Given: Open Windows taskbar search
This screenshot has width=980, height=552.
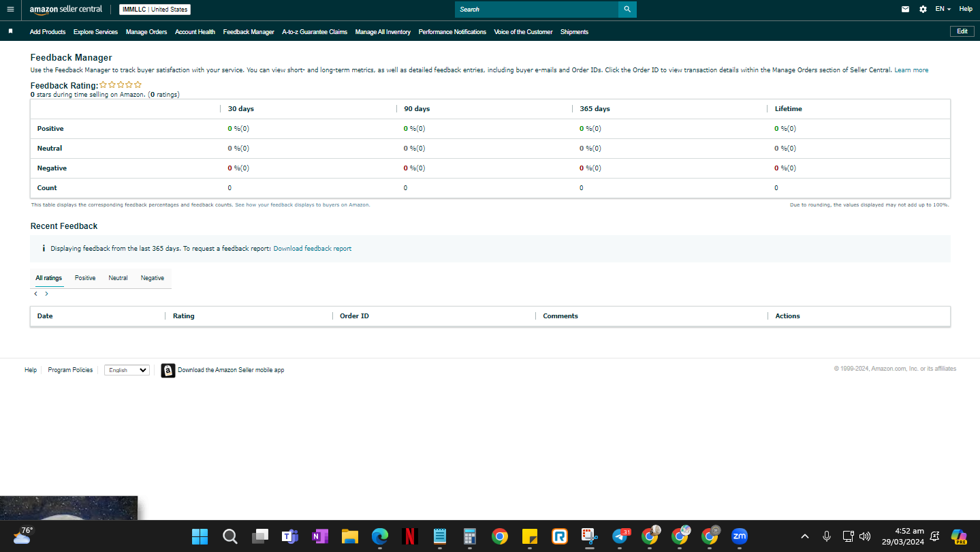Looking at the screenshot, I should click(x=230, y=536).
